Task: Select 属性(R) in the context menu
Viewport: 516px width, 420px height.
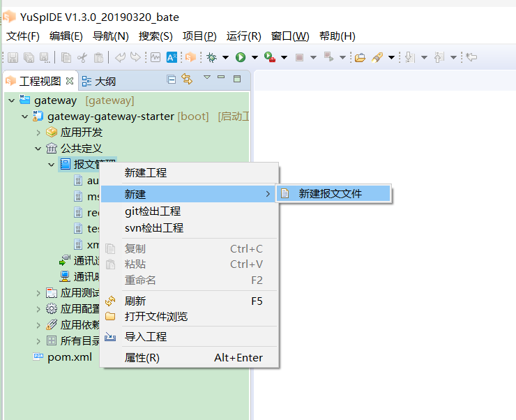Action: tap(142, 358)
